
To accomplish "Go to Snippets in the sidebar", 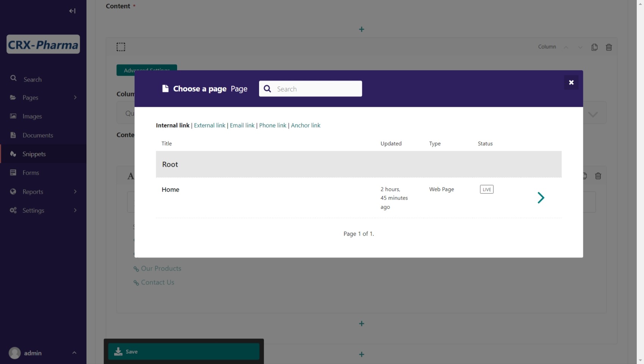I will [x=34, y=154].
